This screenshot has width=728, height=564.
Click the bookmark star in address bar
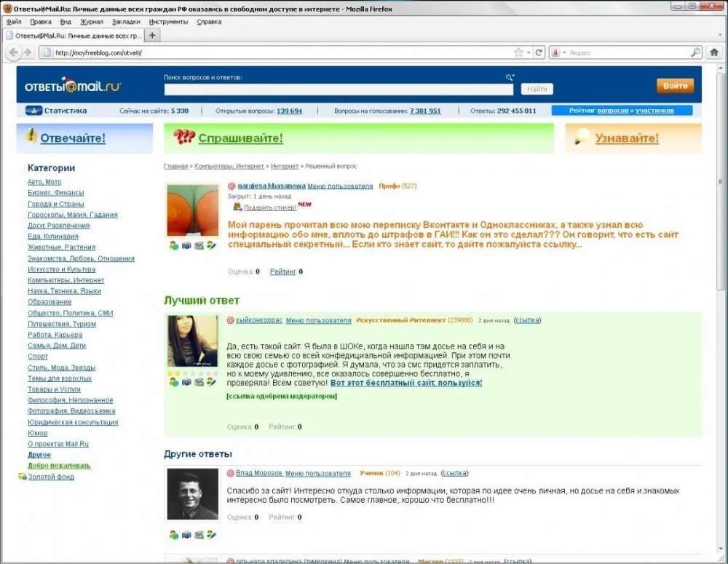518,52
